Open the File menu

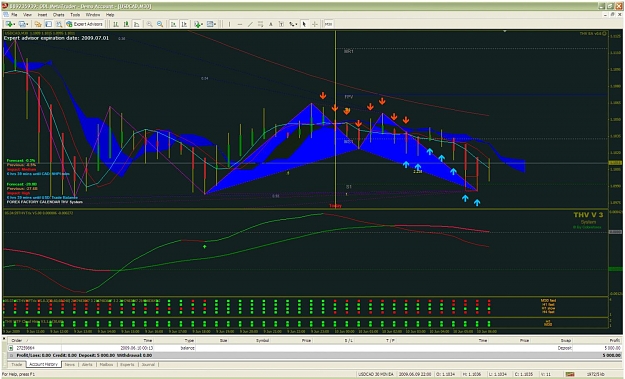pos(14,15)
